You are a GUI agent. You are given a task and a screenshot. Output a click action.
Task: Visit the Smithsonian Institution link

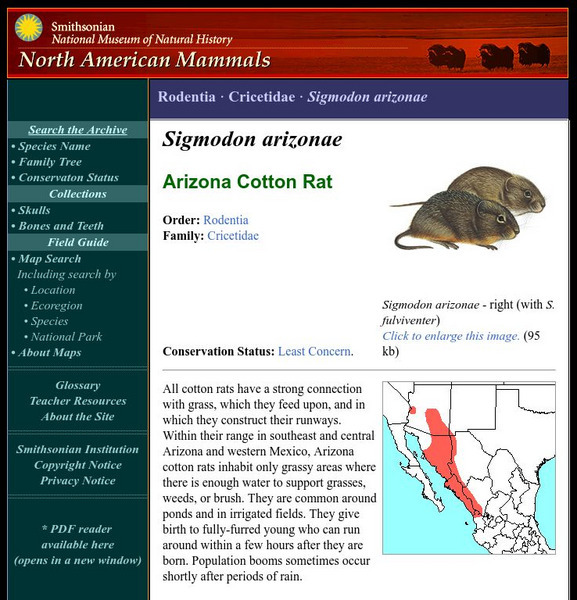78,449
